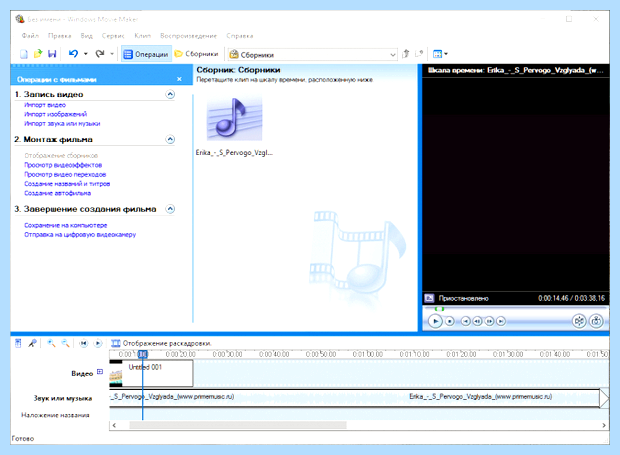Click the Наложение названия track label
620x455 pixels.
[x=55, y=415]
